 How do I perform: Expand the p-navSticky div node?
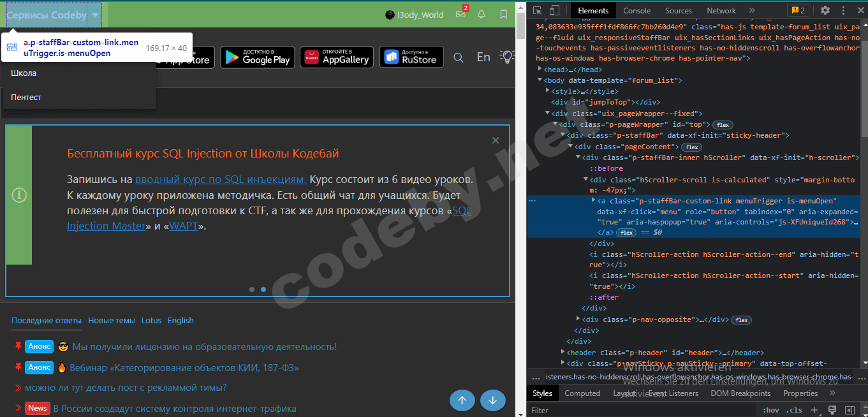click(564, 363)
